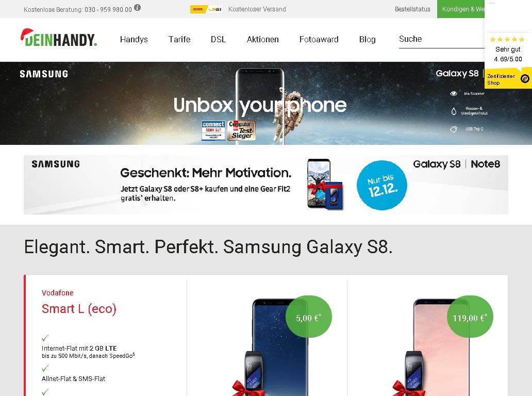Screen dimensions: 532x396
Task: Open the Tarife menu
Action: 179,39
